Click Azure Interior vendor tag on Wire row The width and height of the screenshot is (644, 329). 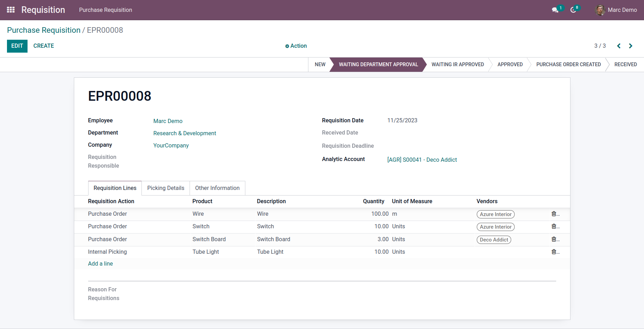(496, 214)
